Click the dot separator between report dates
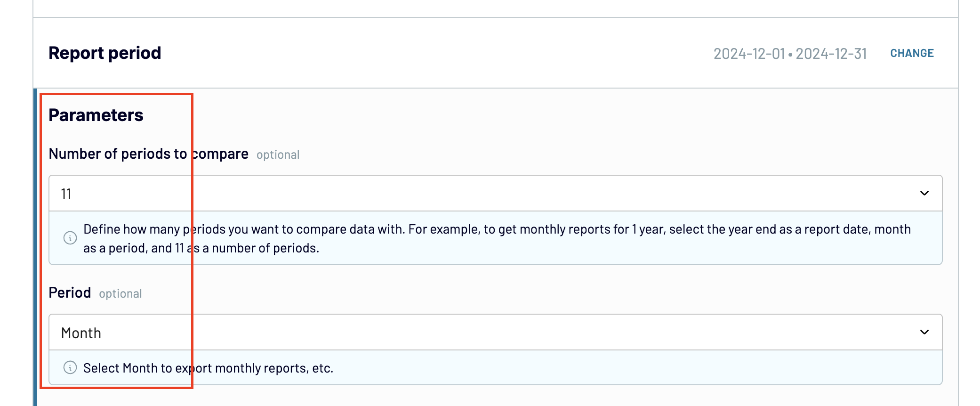Image resolution: width=980 pixels, height=406 pixels. (x=791, y=55)
